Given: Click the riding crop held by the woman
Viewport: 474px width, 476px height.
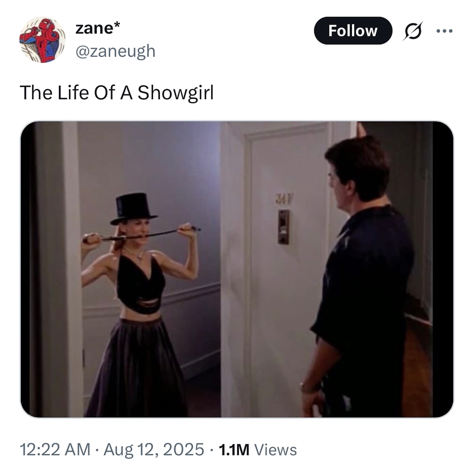Looking at the screenshot, I should (141, 234).
